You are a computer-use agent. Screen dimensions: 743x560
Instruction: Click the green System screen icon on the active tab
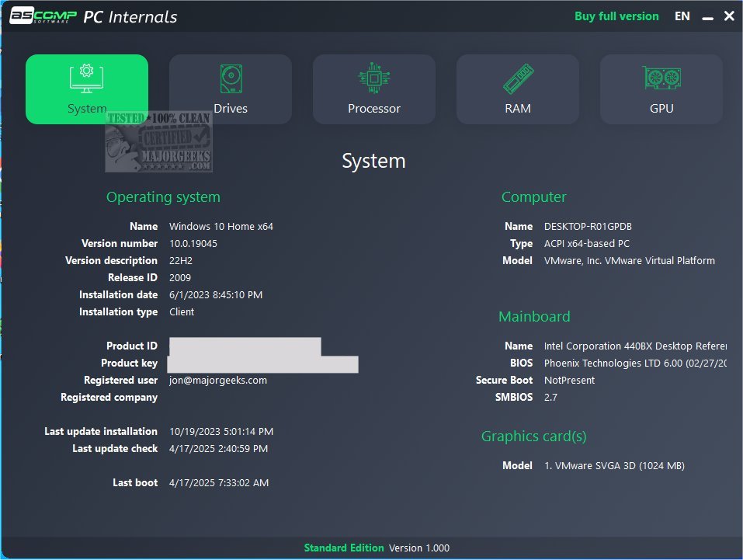(86, 77)
